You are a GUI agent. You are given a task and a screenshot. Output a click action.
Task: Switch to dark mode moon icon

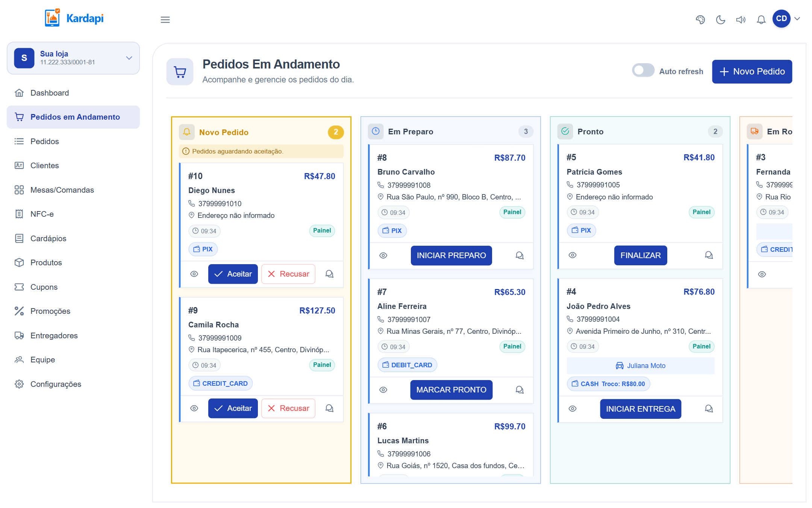coord(720,20)
